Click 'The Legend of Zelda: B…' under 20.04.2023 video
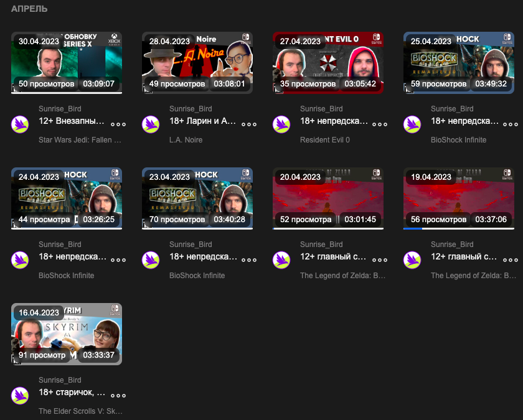 tap(342, 276)
